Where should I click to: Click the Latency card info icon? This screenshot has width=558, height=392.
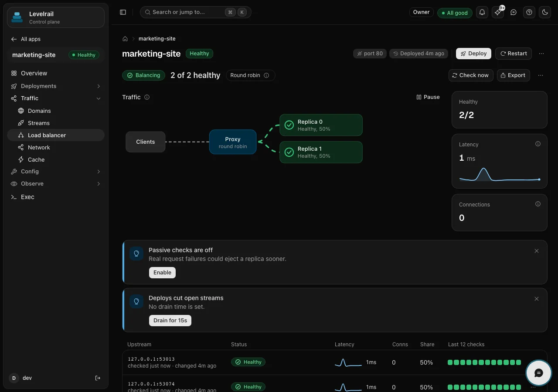[x=538, y=144]
